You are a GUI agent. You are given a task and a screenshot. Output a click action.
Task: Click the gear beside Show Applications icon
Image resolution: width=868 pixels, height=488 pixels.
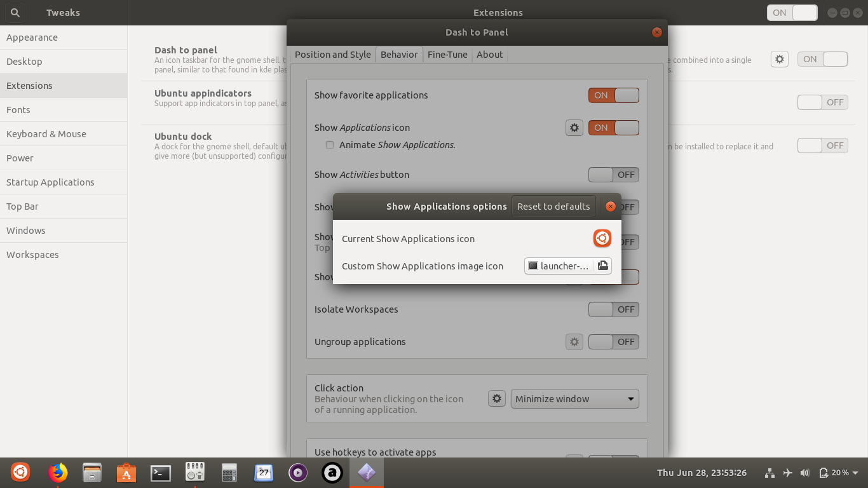tap(574, 127)
